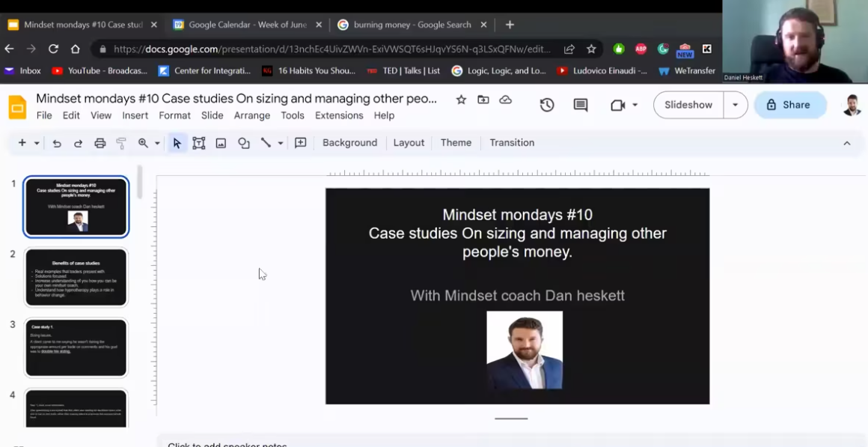The image size is (868, 447).
Task: Open the Grammarly extension icon
Action: tap(663, 49)
